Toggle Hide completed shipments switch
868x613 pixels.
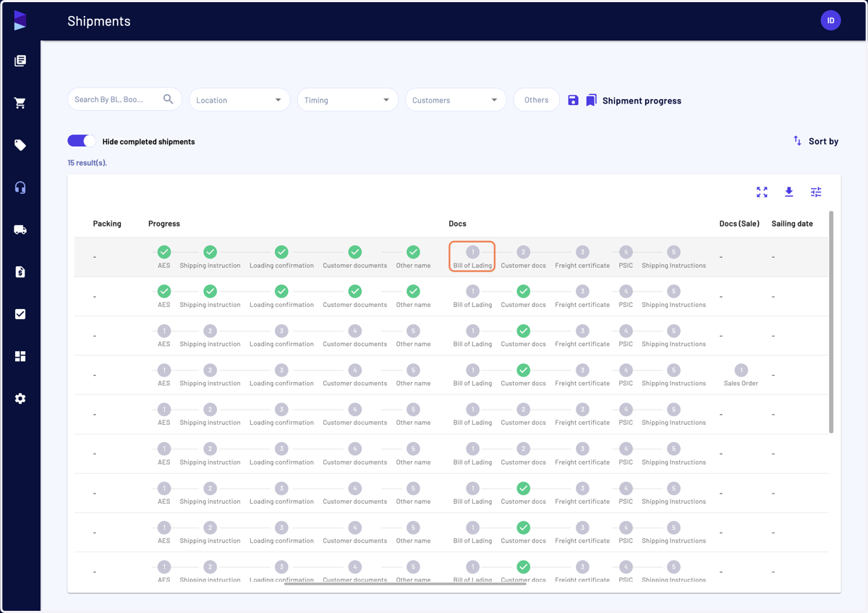click(x=82, y=141)
